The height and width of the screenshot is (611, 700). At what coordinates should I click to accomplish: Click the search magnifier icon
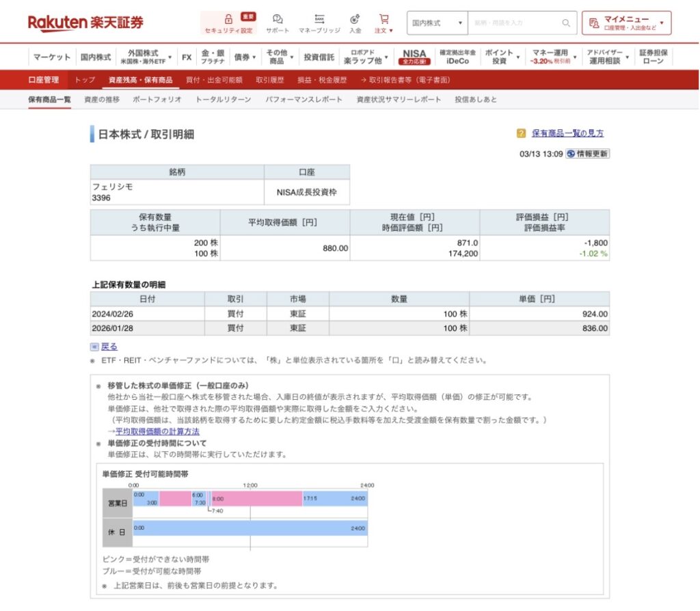click(x=566, y=23)
